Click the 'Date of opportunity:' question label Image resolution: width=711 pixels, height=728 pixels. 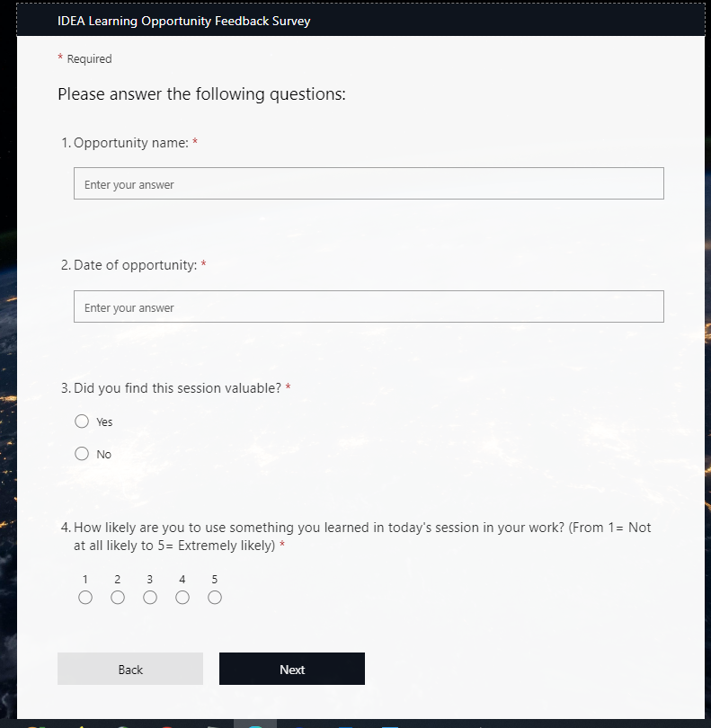pyautogui.click(x=135, y=265)
